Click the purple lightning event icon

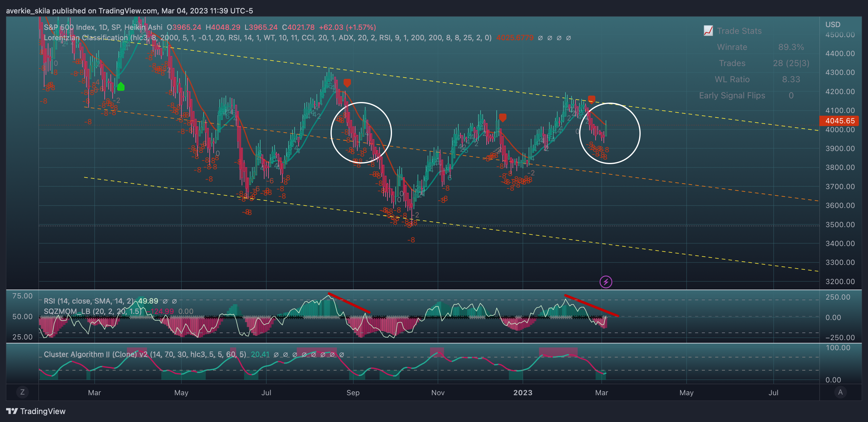[x=606, y=282]
